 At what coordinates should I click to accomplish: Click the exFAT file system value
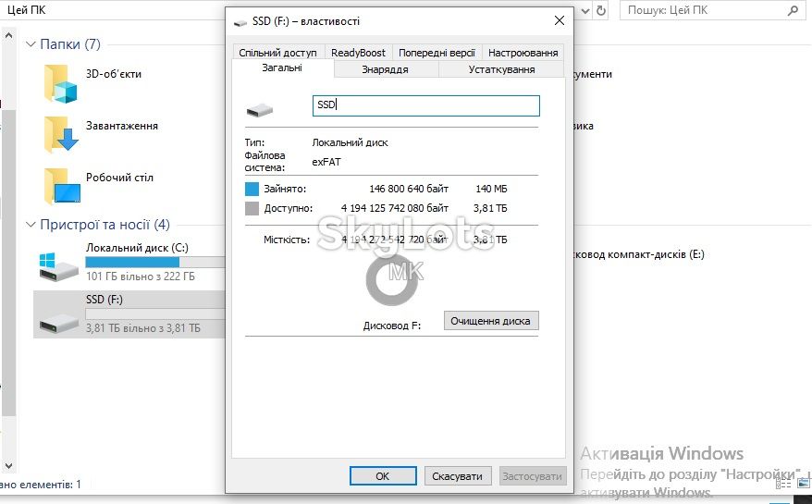click(326, 162)
